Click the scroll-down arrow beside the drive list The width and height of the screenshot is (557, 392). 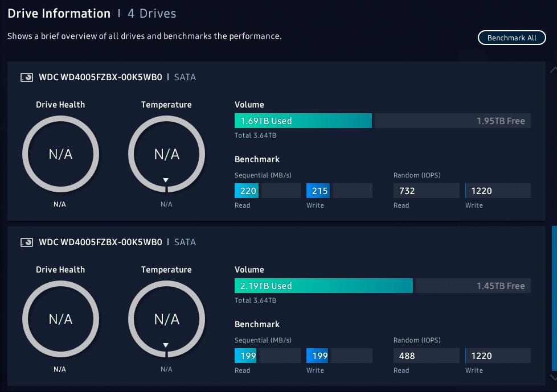coord(554,377)
